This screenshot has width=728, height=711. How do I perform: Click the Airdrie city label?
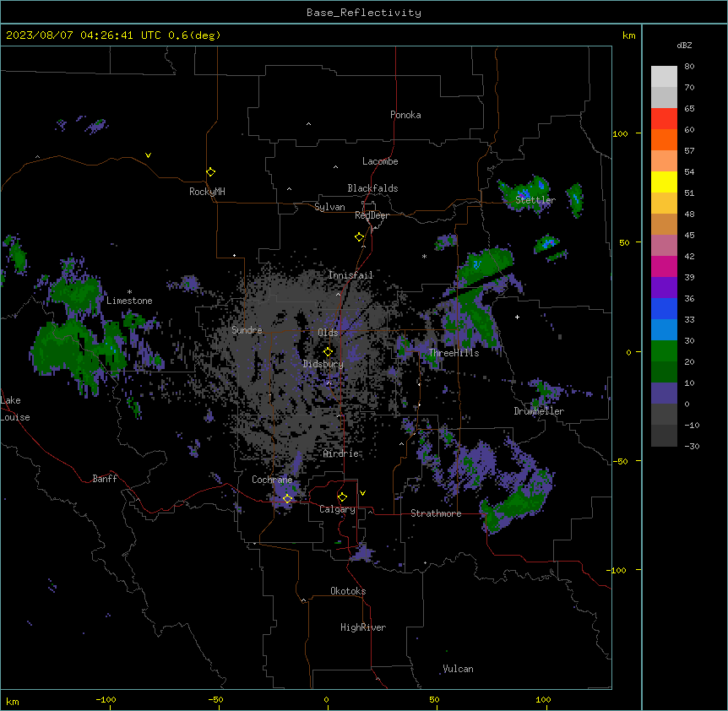[340, 453]
